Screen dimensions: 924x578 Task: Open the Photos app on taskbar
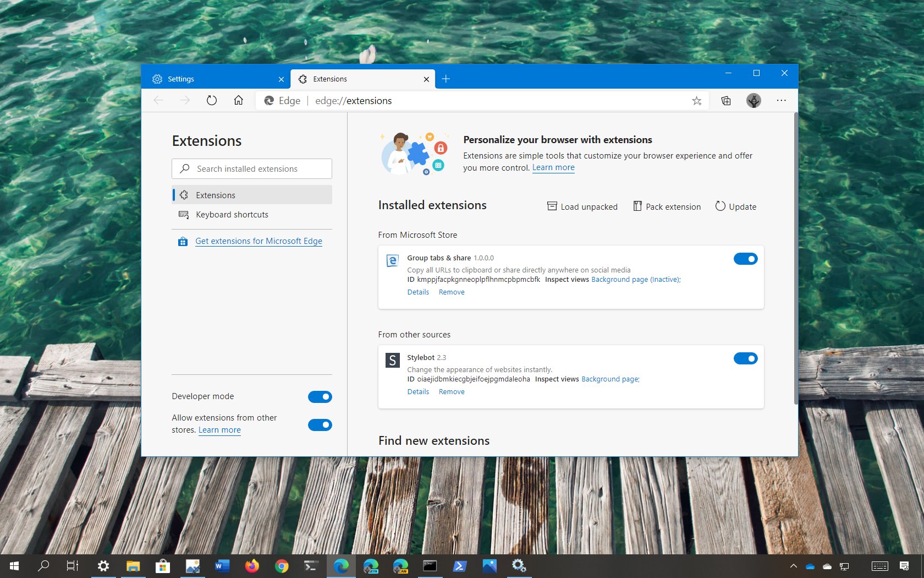tap(490, 566)
